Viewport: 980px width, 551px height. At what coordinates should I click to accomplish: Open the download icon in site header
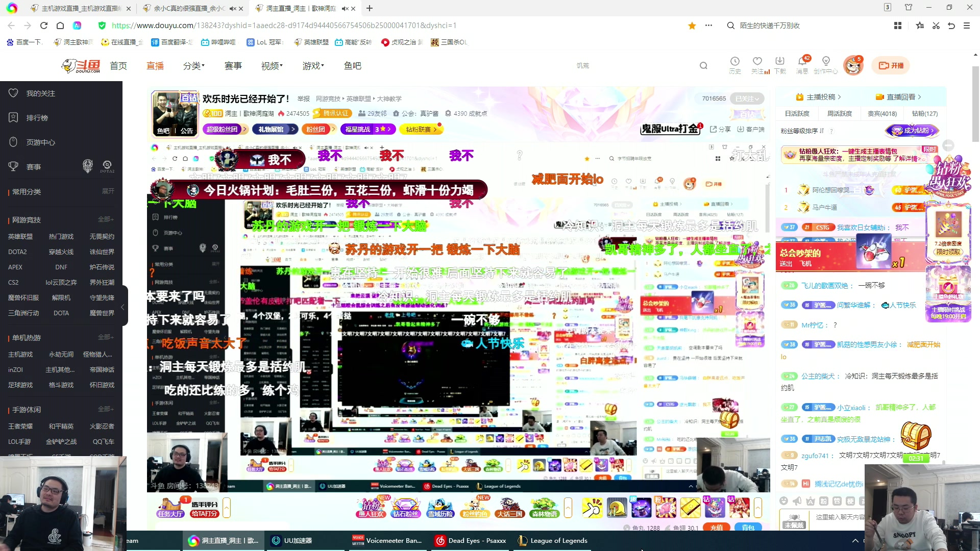point(780,61)
